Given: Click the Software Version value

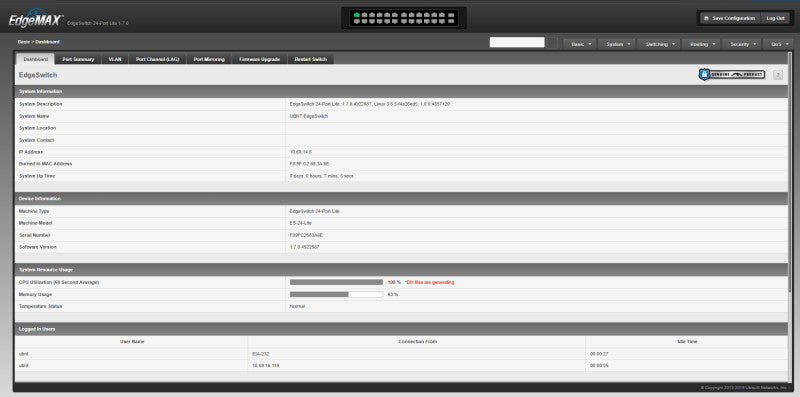Looking at the screenshot, I should pos(305,247).
